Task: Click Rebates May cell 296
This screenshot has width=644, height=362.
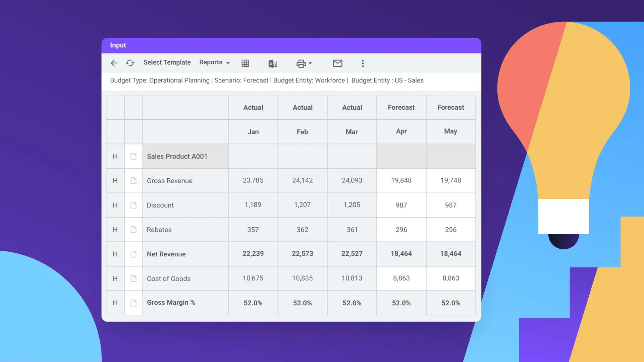Action: (x=450, y=230)
